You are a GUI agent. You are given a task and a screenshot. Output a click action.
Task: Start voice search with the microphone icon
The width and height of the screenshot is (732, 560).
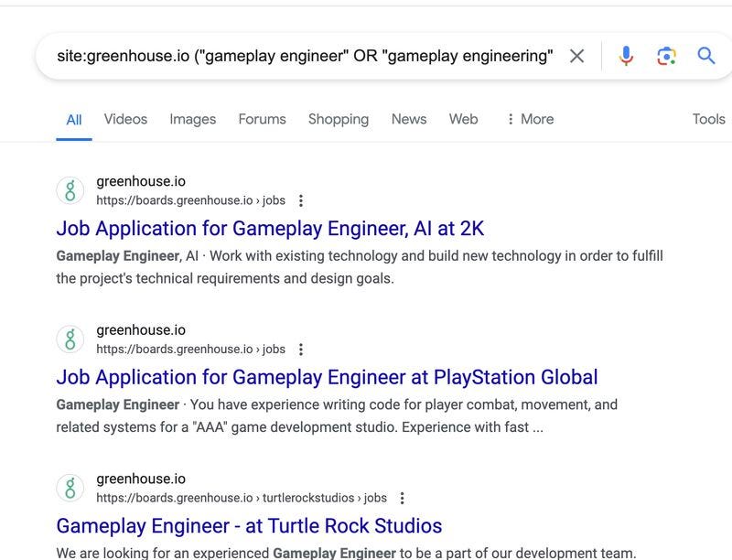tap(626, 56)
